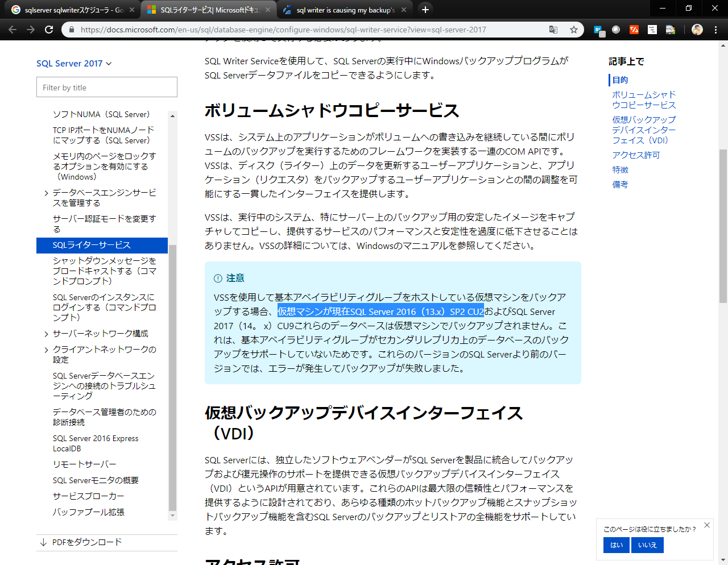The width and height of the screenshot is (728, 565).
Task: Jump to 仮想バックアップデバイスインターフェイス outline link
Action: (x=644, y=130)
